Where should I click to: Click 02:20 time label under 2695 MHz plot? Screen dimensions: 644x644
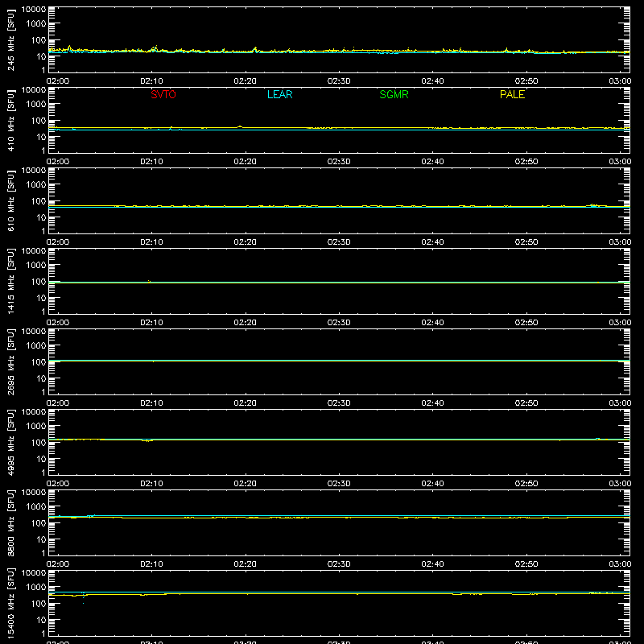pyautogui.click(x=246, y=403)
